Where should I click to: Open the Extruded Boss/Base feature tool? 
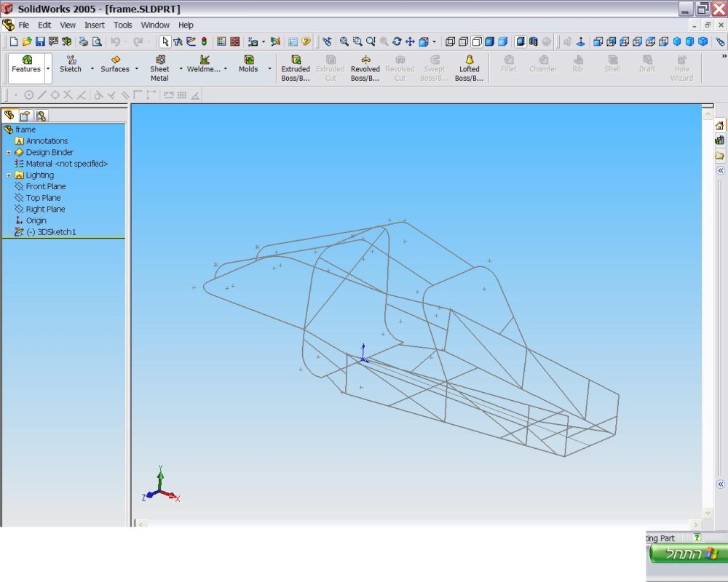pos(296,68)
